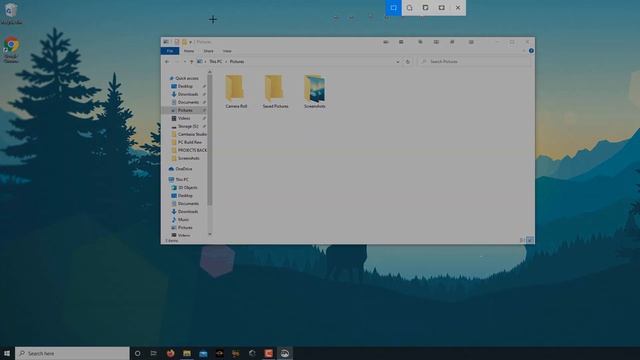Image resolution: width=640 pixels, height=360 pixels.
Task: Select the Recycle Bin desktop icon
Action: click(x=11, y=13)
